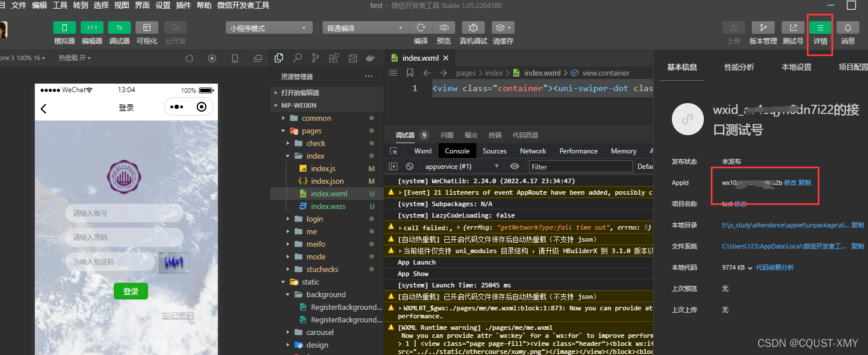Open the details panel icon

pyautogui.click(x=821, y=27)
